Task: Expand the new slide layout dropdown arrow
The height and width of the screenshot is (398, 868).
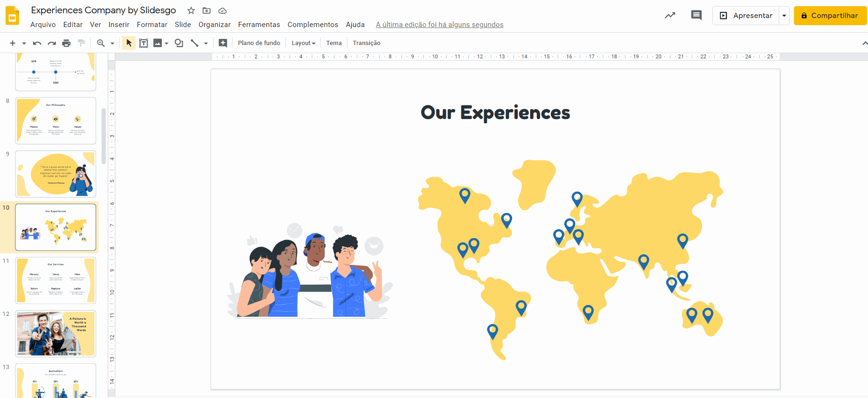Action: pos(24,43)
